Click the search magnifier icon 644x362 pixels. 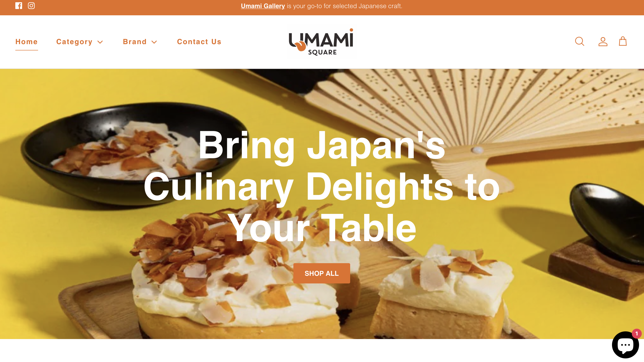(580, 41)
